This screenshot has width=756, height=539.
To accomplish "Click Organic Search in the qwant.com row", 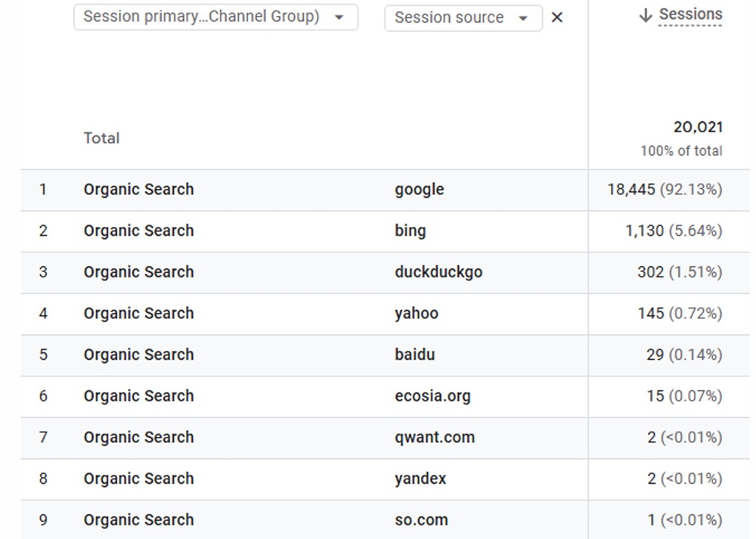I will tap(139, 437).
